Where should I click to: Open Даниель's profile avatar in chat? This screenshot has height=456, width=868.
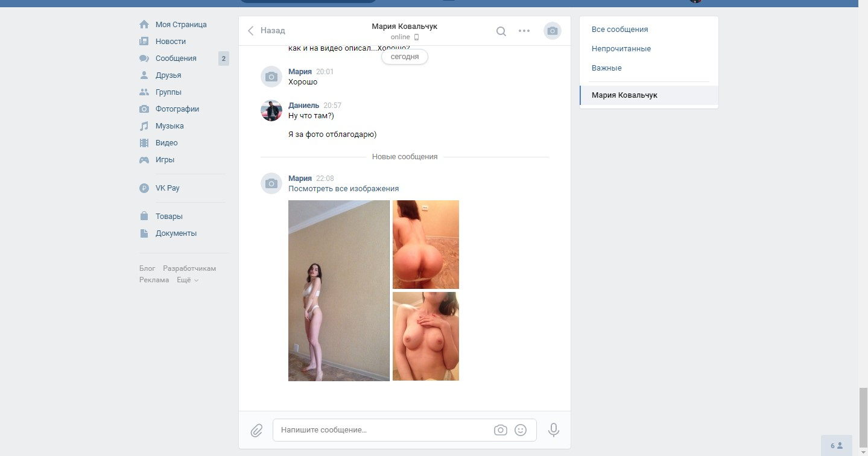[271, 110]
